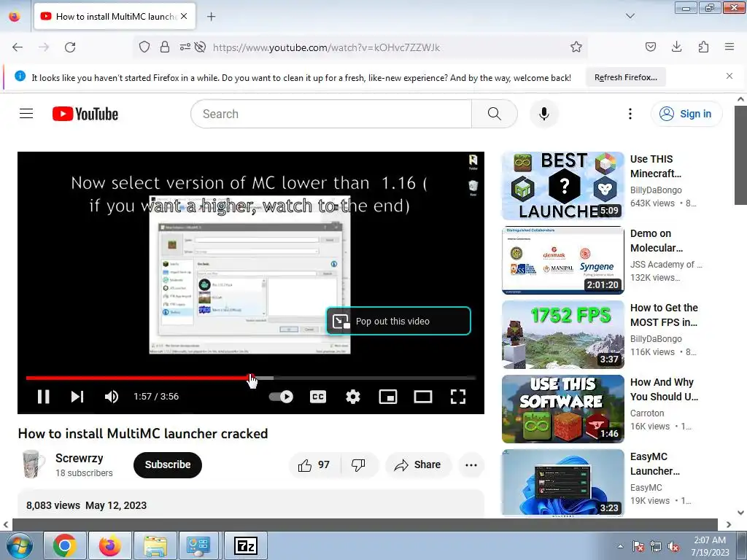747x560 pixels.
Task: View site security padlock info
Action: [x=165, y=47]
